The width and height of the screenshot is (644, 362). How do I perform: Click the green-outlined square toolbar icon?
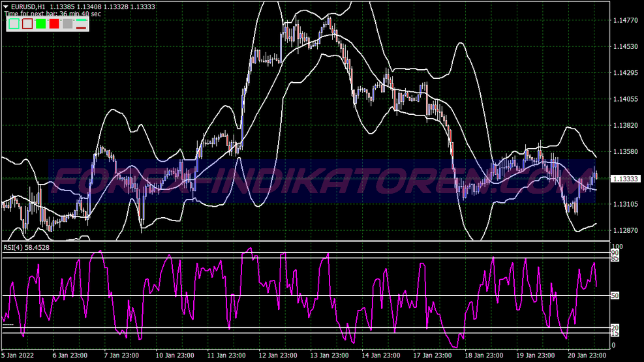pos(14,24)
